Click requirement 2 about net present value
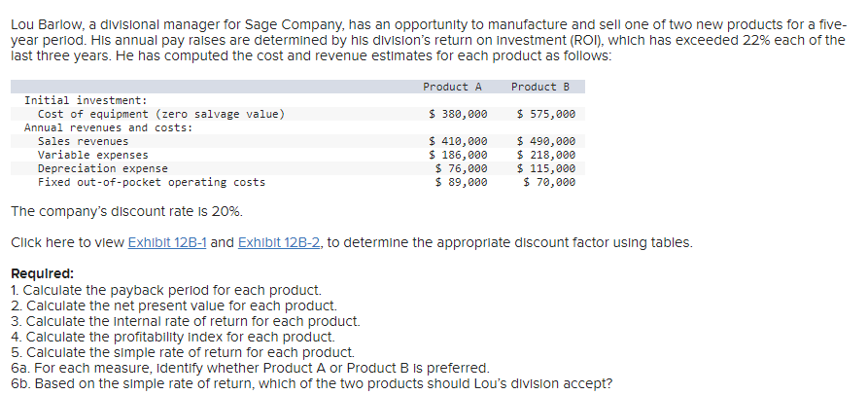 click(x=174, y=305)
